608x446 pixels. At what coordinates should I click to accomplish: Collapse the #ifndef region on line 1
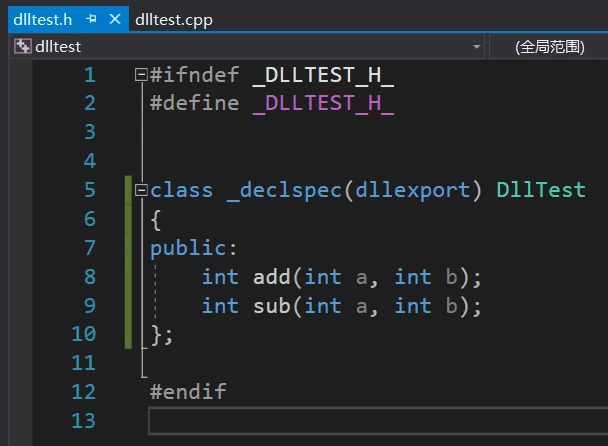[141, 75]
